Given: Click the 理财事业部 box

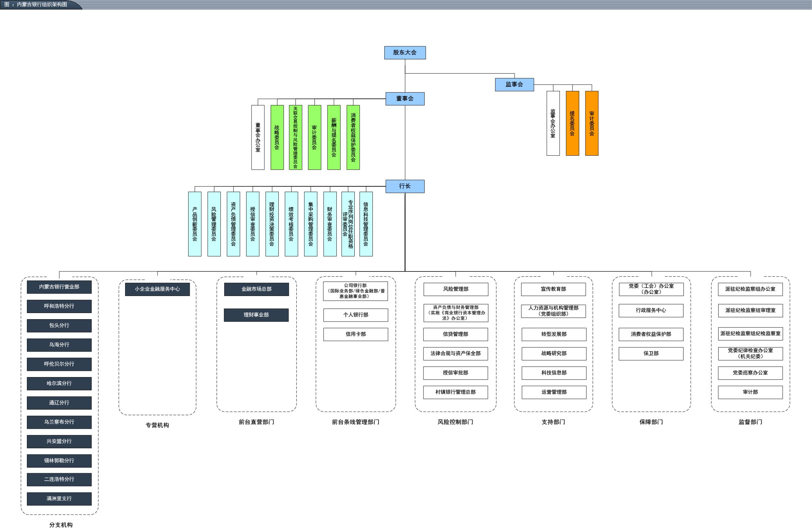Looking at the screenshot, I should 256,315.
